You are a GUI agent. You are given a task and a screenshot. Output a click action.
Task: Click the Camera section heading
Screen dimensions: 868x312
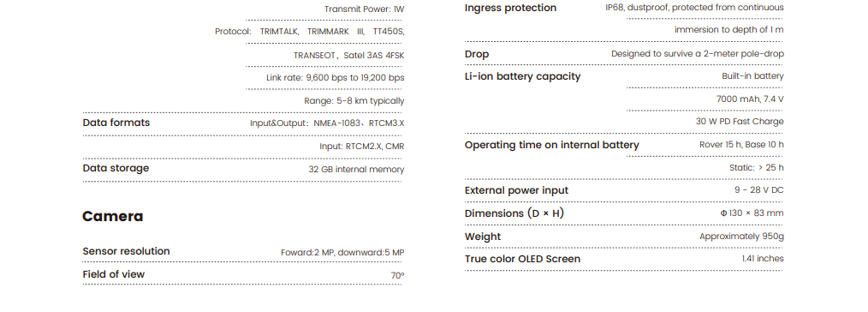112,216
